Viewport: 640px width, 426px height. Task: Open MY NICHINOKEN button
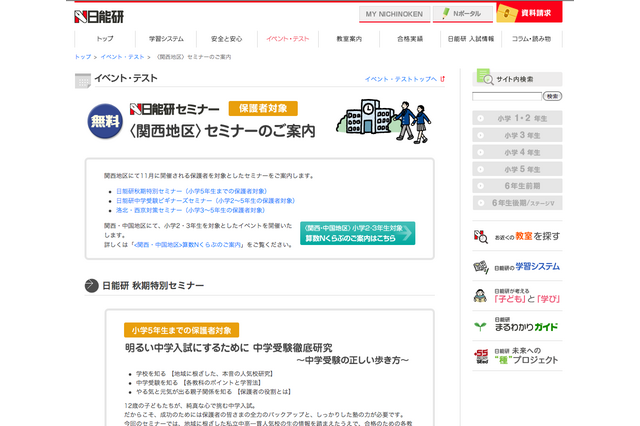click(x=394, y=14)
